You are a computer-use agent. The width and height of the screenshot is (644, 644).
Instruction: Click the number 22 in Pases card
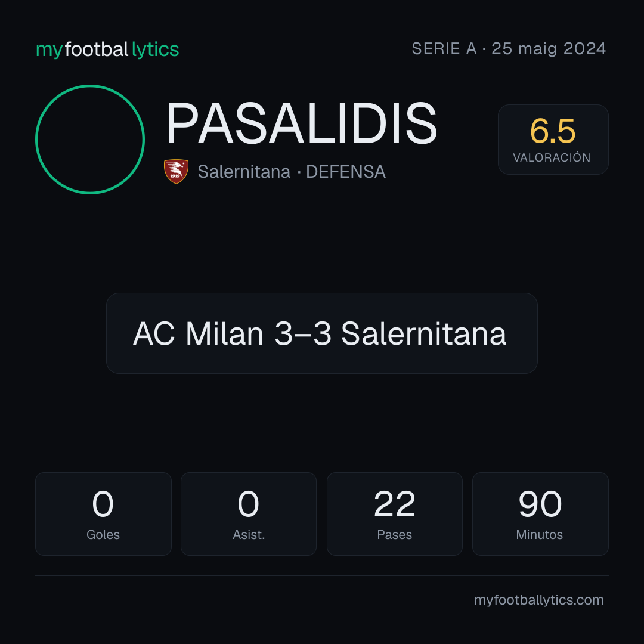394,503
